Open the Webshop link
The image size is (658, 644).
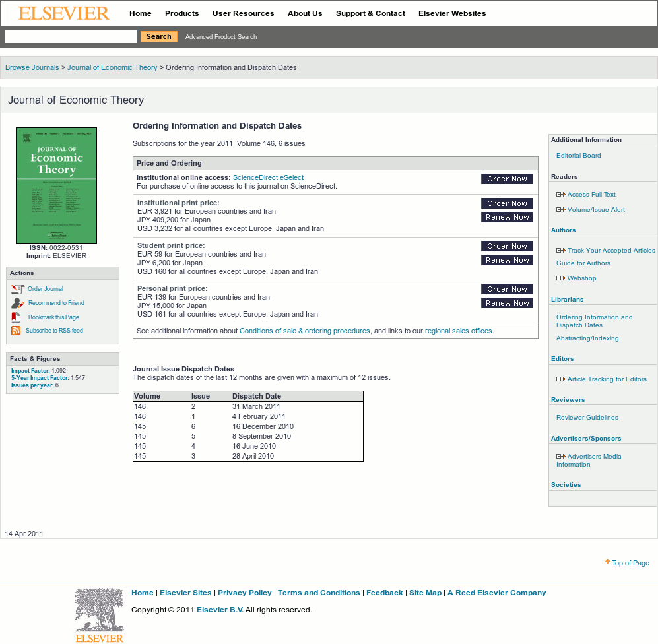pos(581,278)
